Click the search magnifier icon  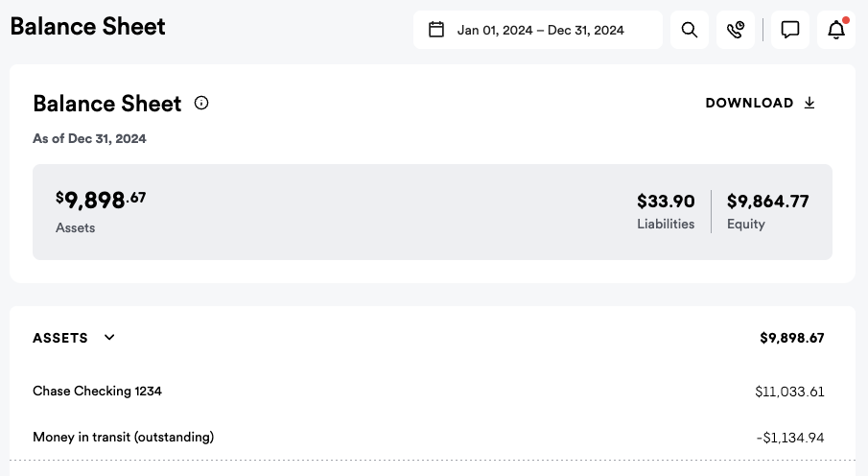689,30
